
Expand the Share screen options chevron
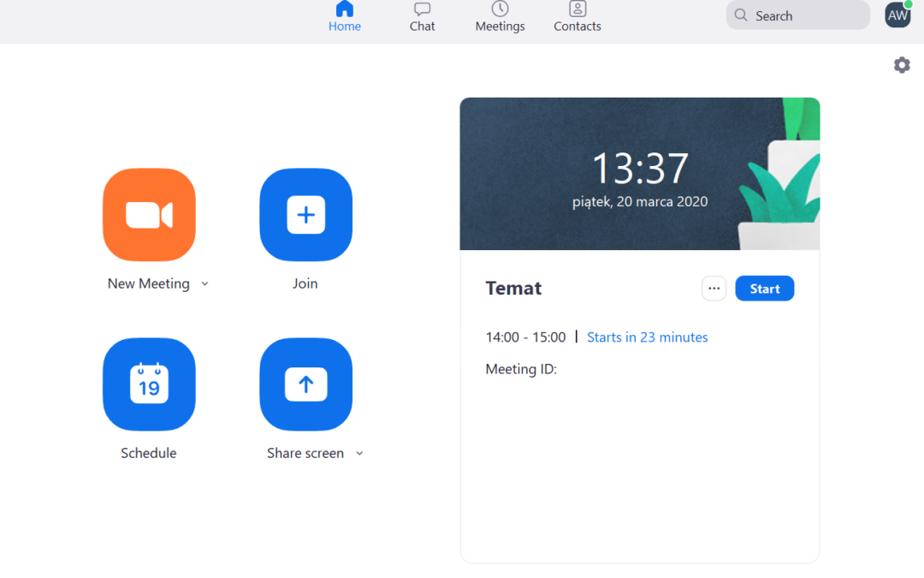tap(359, 453)
